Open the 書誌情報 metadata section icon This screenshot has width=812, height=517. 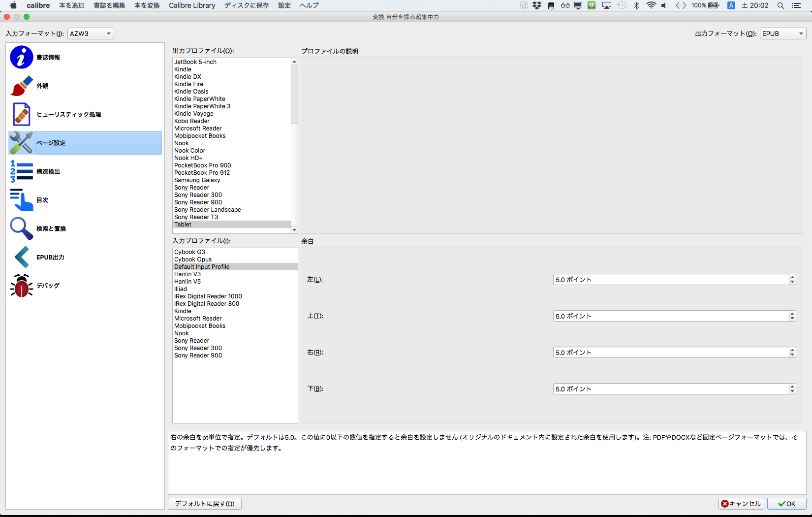coord(21,57)
